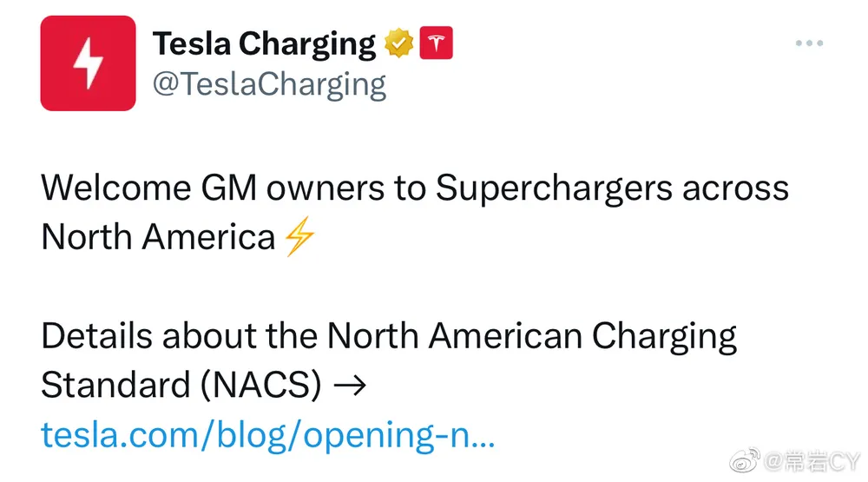Click the Details about the North American text

pyautogui.click(x=312, y=336)
